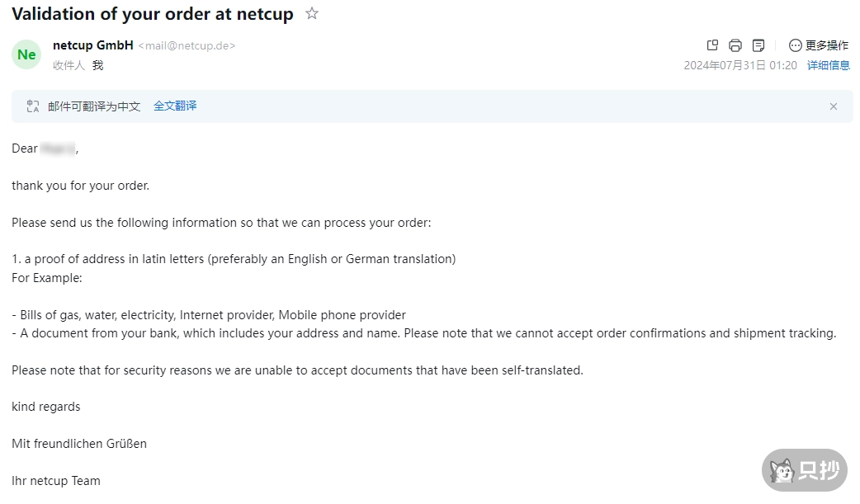This screenshot has width=860, height=504.
Task: Click the sender name netcup GmbH
Action: point(92,45)
